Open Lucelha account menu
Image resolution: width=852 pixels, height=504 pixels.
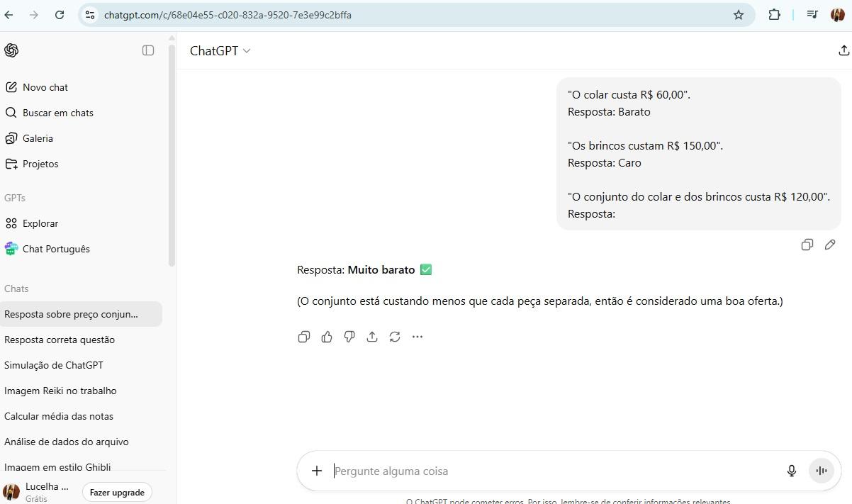37,492
